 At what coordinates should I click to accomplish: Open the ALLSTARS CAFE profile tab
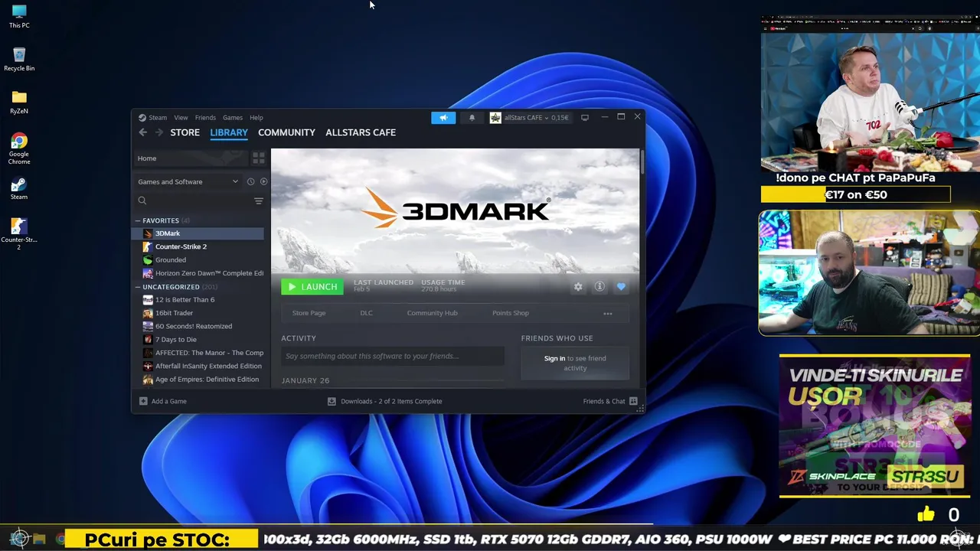tap(361, 132)
